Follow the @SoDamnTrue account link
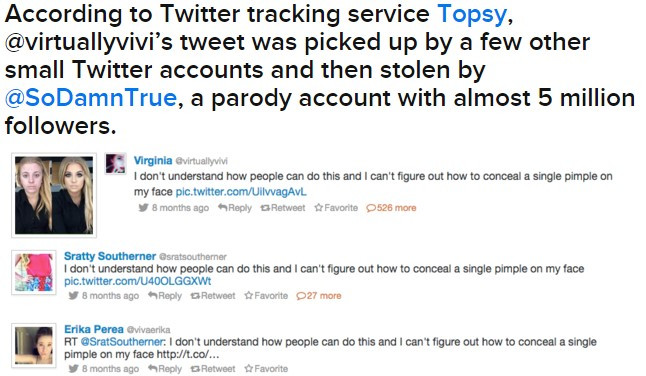 (91, 98)
